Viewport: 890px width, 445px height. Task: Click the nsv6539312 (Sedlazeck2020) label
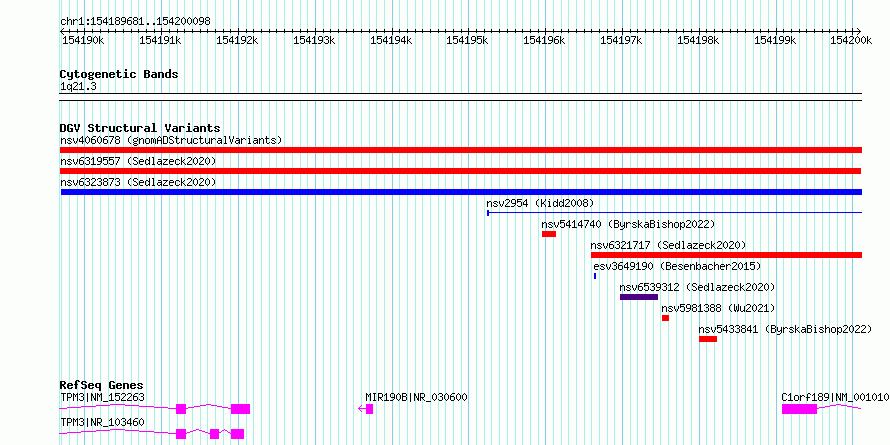(697, 287)
